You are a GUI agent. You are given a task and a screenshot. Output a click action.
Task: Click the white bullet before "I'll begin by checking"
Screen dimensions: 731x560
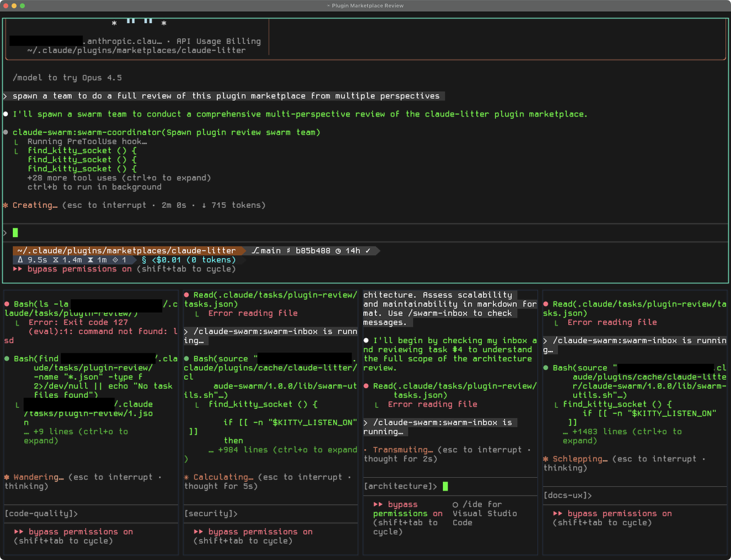pyautogui.click(x=366, y=341)
